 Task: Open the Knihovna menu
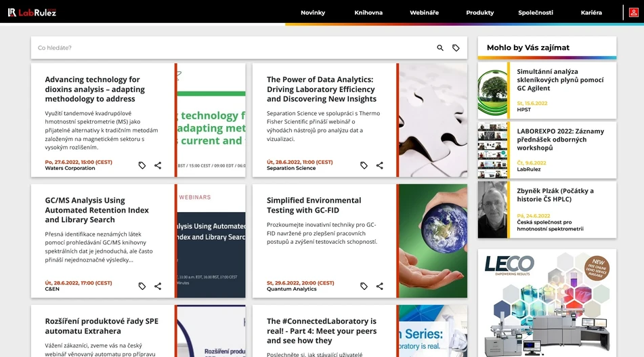(x=368, y=13)
